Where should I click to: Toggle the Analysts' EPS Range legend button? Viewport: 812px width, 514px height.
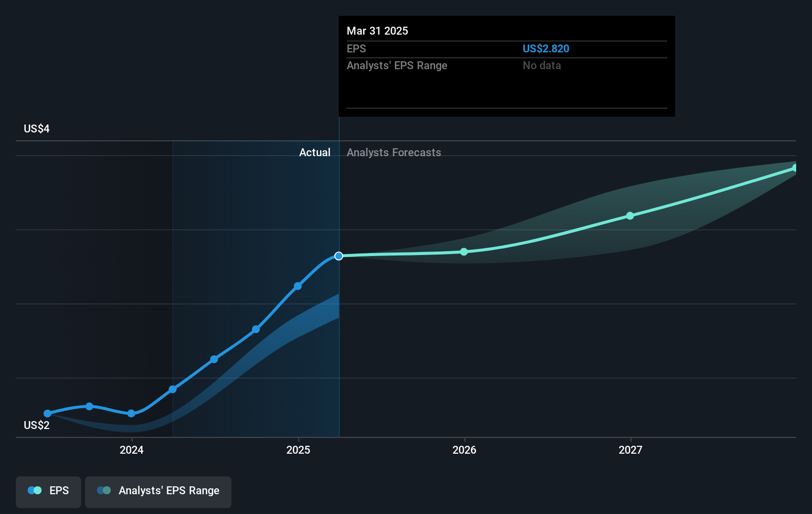(158, 492)
